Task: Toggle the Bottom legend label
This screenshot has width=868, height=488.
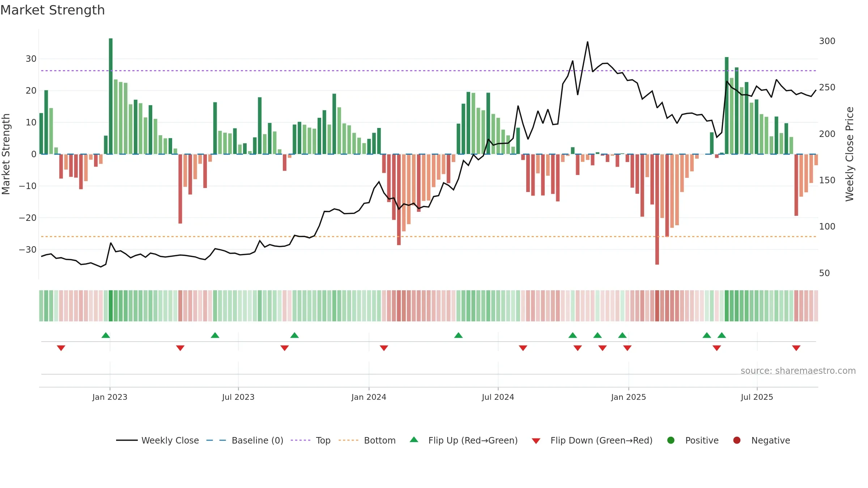Action: pyautogui.click(x=380, y=440)
